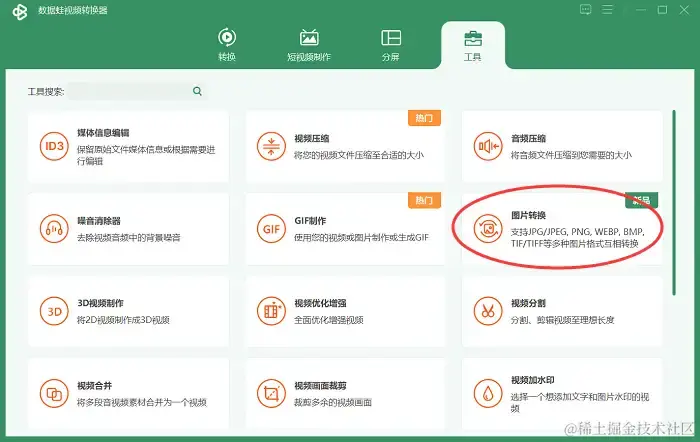Click the 图片转换 title text
Viewport: 700px width, 442px height.
[x=529, y=215]
